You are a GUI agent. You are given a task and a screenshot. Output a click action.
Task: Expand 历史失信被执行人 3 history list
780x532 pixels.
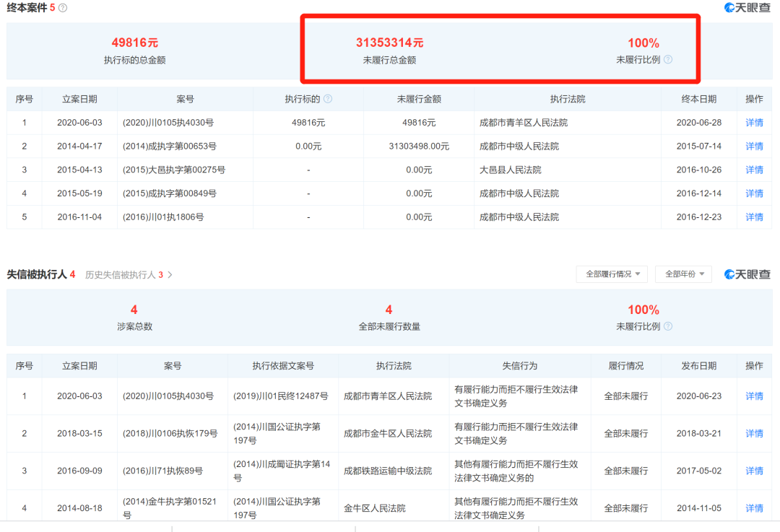click(129, 275)
